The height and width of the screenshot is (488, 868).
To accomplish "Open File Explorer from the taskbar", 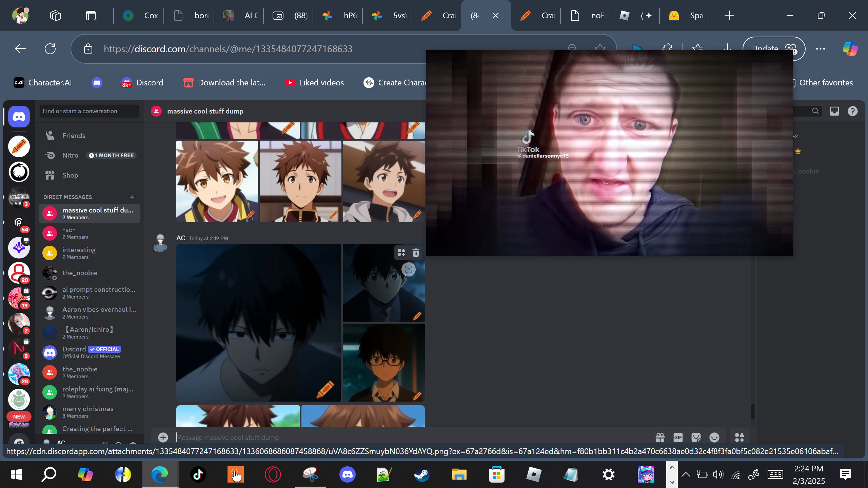I will click(459, 474).
